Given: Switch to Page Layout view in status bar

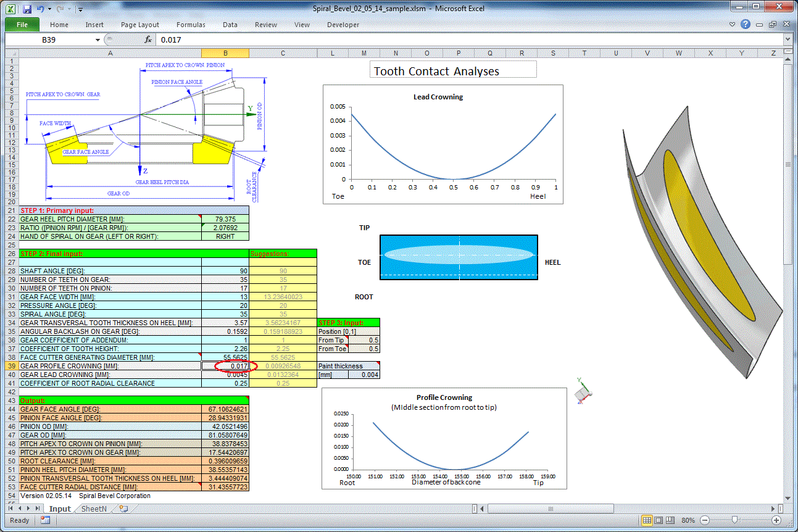Looking at the screenshot, I should click(x=658, y=520).
